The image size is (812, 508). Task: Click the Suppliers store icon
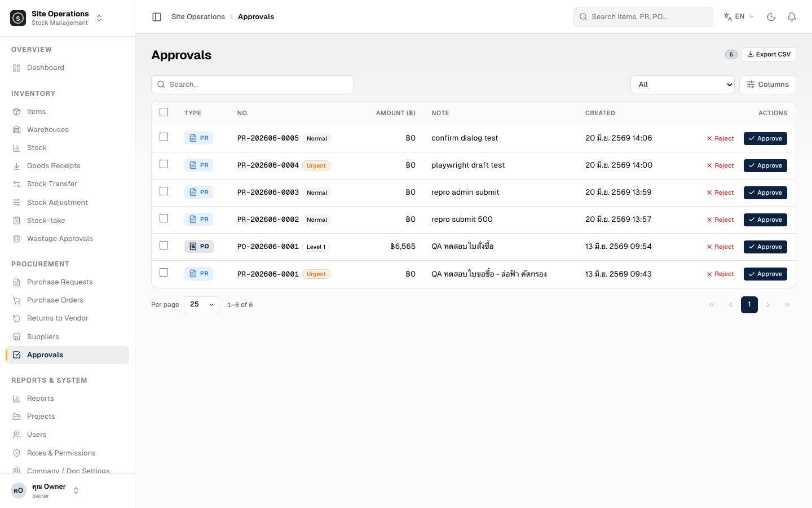click(x=17, y=337)
